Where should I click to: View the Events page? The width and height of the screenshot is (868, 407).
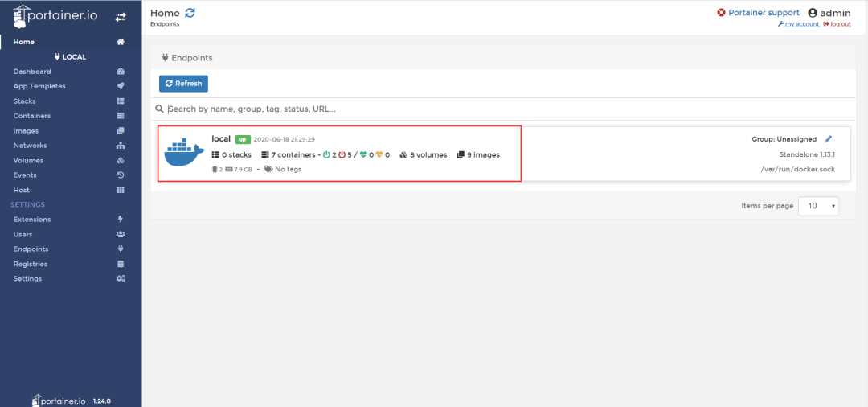[x=25, y=175]
